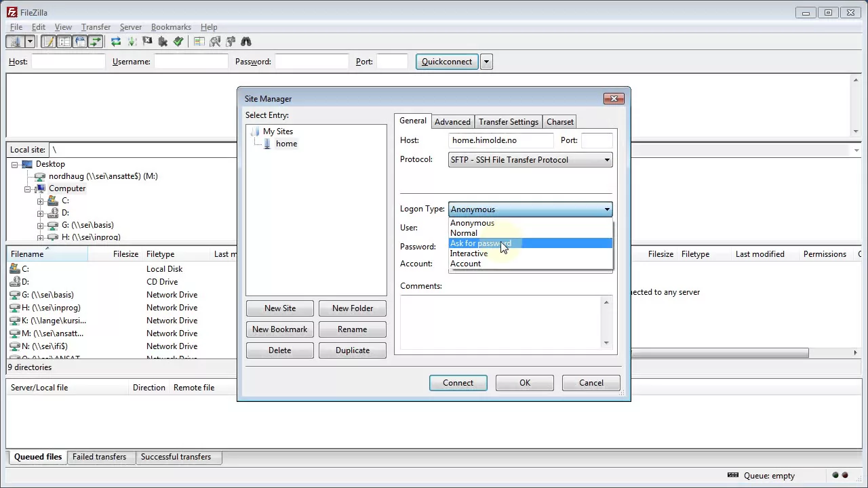Click the process queue icon
Viewport: 868px width, 488px height.
(132, 41)
